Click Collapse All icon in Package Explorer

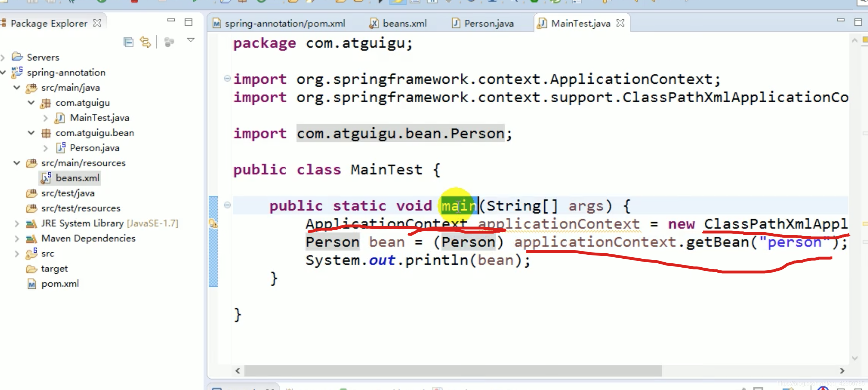[128, 42]
